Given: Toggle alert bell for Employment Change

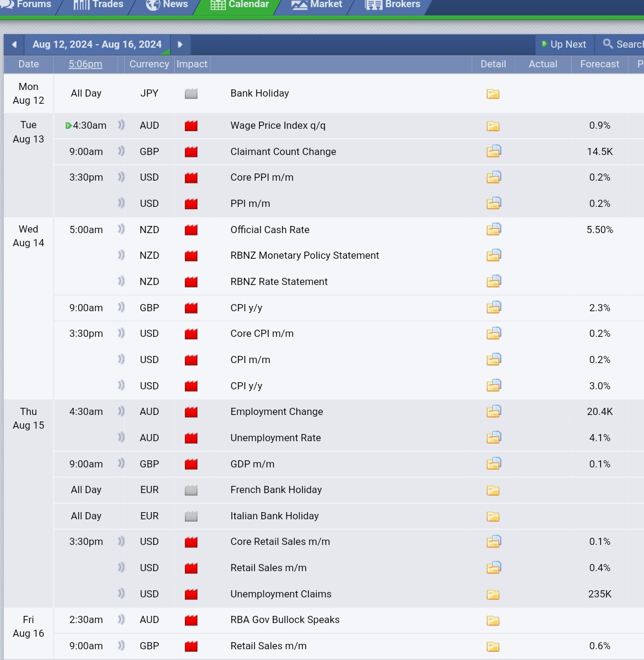Looking at the screenshot, I should point(121,411).
